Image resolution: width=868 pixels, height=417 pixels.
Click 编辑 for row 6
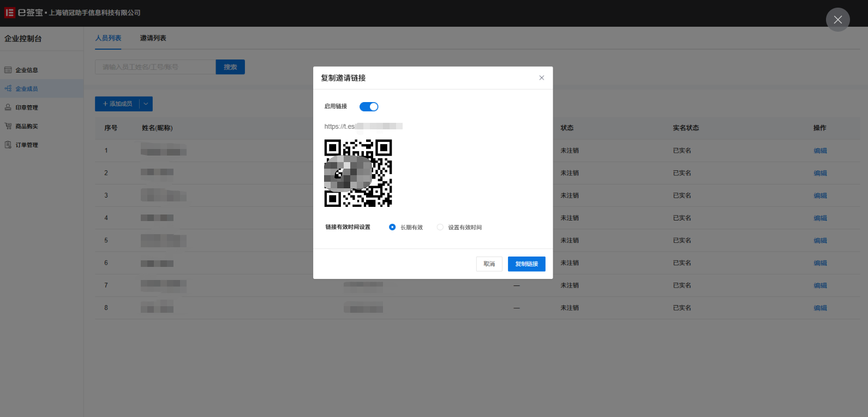coord(820,263)
